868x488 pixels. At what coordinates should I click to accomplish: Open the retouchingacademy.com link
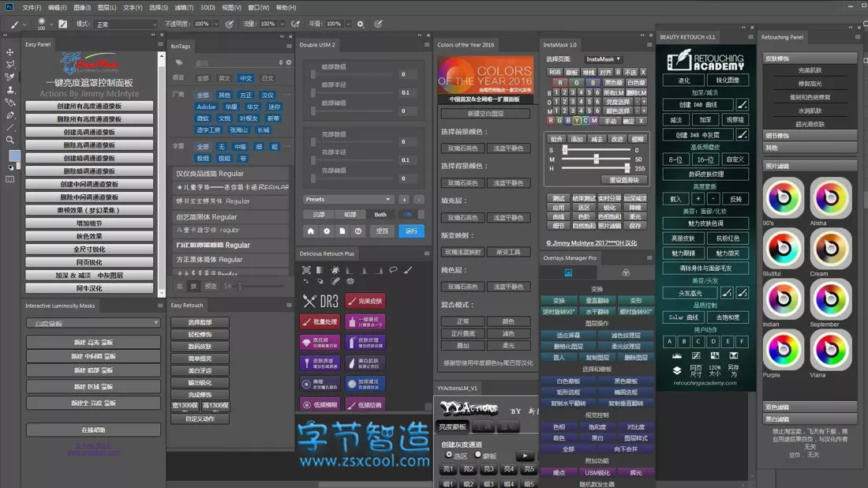tap(705, 383)
